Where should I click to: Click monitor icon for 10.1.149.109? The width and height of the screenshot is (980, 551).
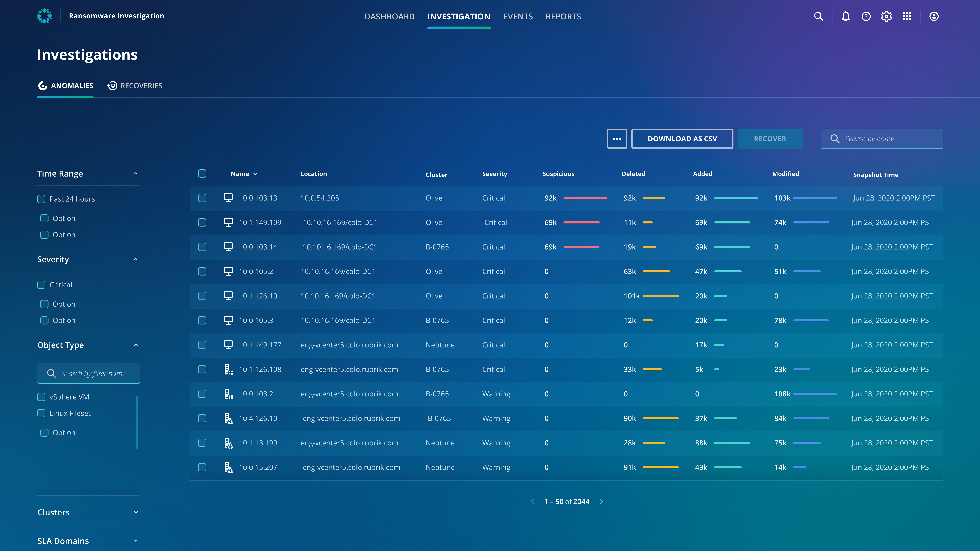(x=228, y=222)
